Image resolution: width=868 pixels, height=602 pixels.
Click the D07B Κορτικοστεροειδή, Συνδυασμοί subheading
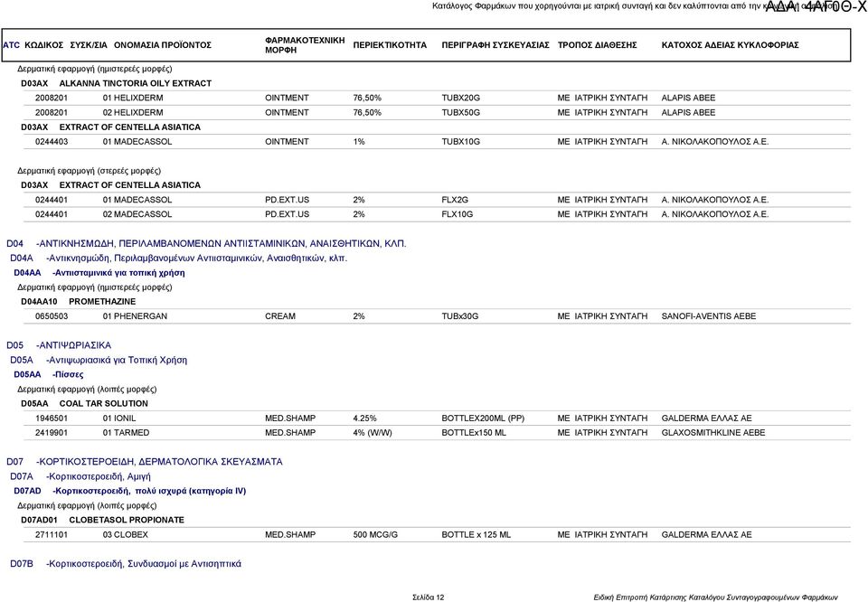tap(126, 564)
